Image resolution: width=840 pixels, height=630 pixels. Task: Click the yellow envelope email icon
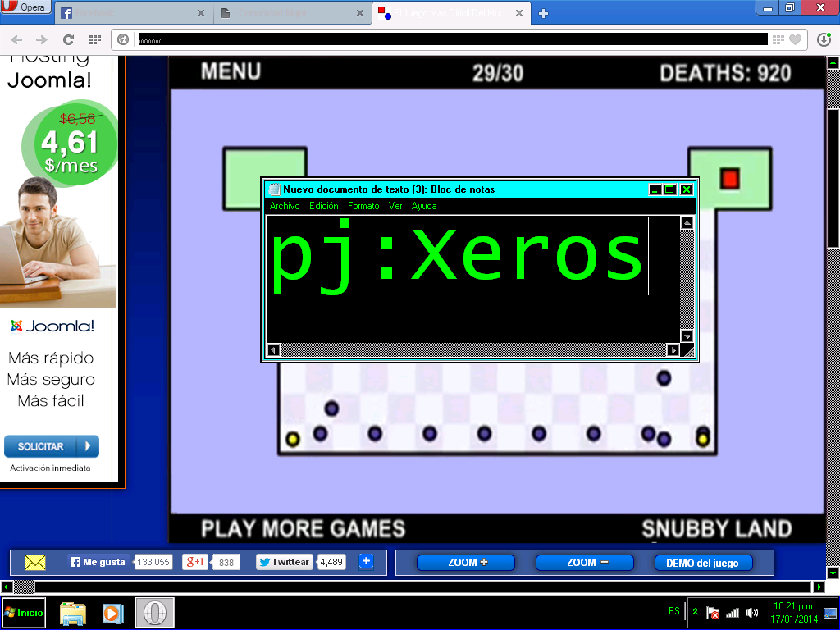[x=35, y=563]
